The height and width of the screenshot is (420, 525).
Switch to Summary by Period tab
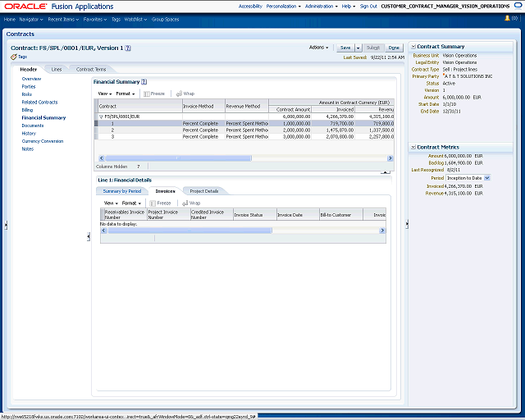click(x=122, y=191)
